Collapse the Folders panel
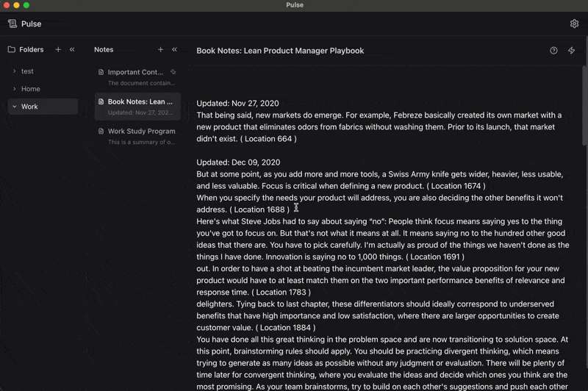 pyautogui.click(x=72, y=50)
